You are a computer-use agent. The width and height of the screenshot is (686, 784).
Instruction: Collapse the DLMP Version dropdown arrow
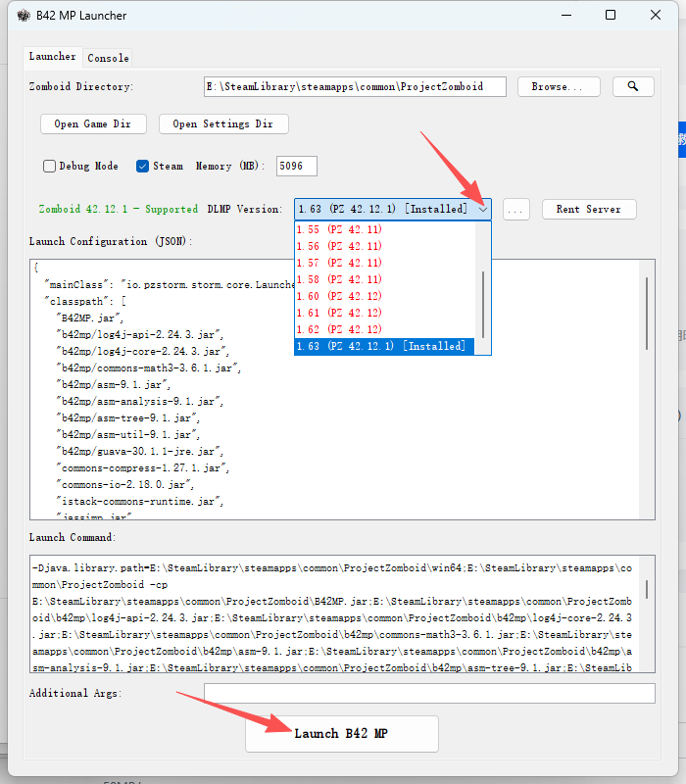point(482,209)
